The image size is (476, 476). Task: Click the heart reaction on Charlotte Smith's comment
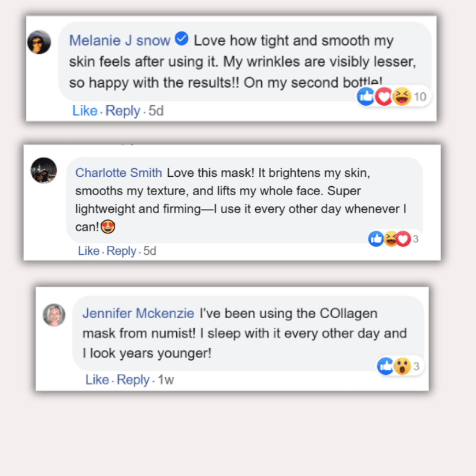point(403,239)
